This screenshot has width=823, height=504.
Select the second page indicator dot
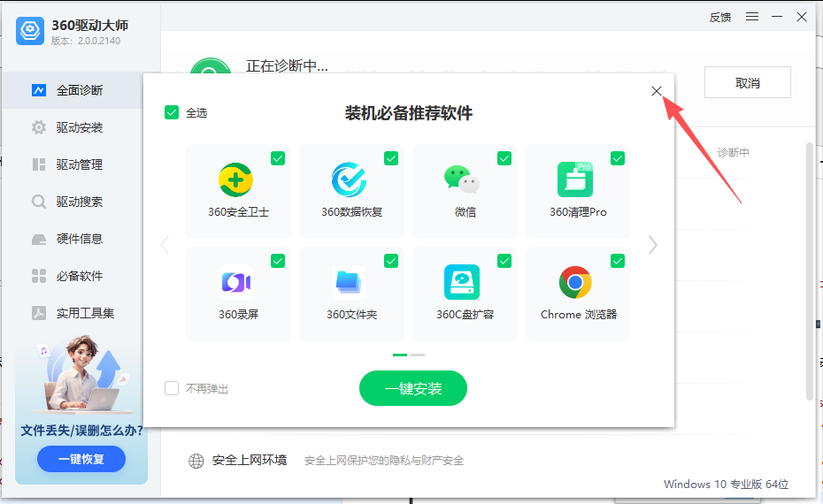pyautogui.click(x=418, y=355)
